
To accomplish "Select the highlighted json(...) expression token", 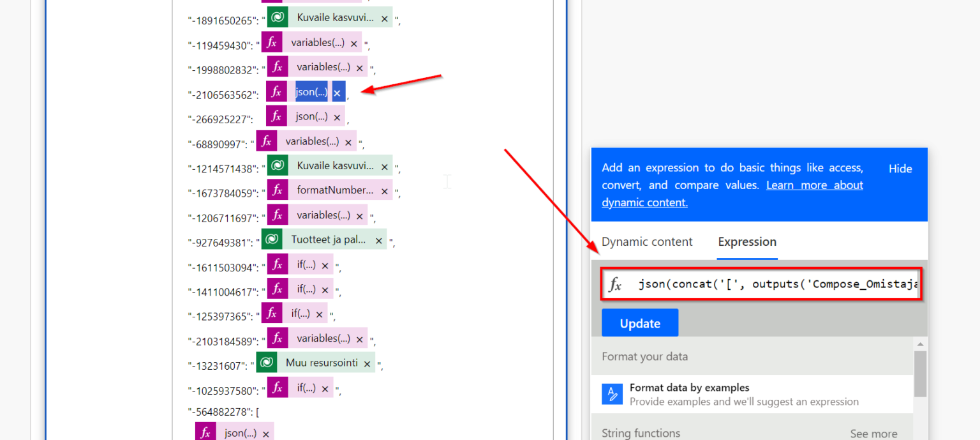I will pos(311,91).
